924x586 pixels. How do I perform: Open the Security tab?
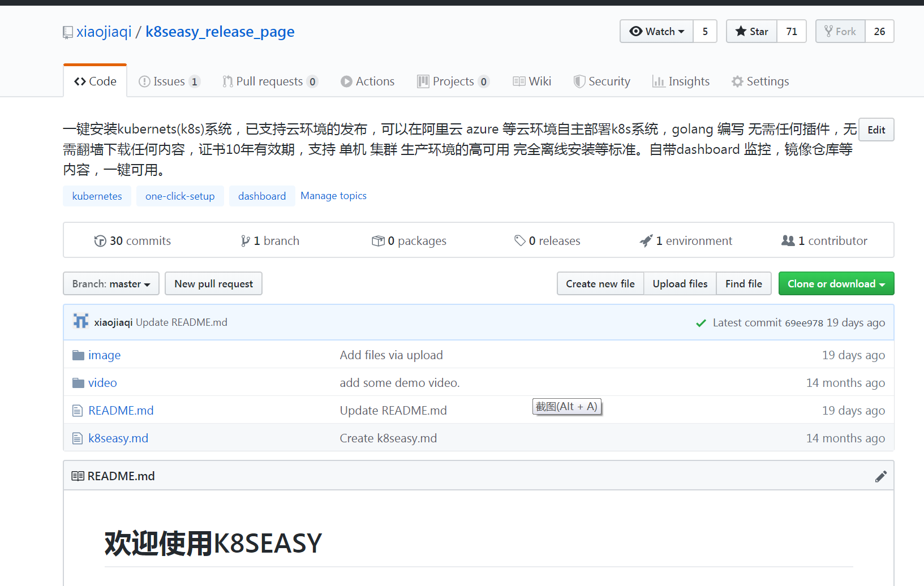602,81
